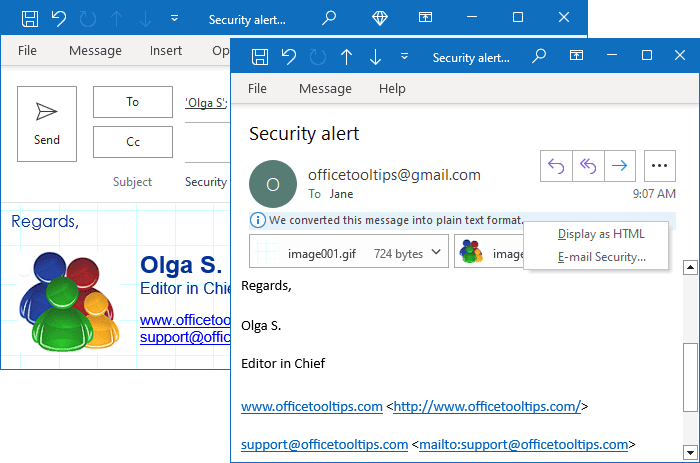Open http://www.officetooltips.com/ bracketed link
The width and height of the screenshot is (700, 463).
[487, 406]
